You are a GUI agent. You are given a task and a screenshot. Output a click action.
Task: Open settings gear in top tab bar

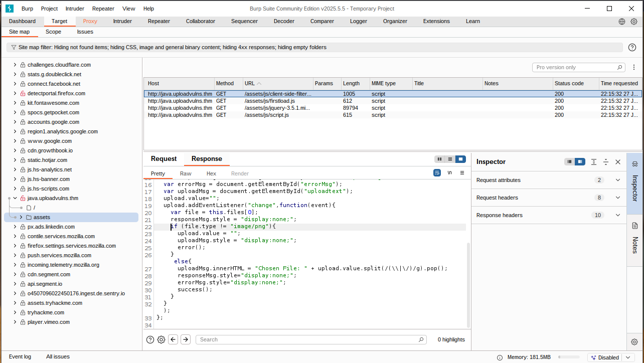tap(634, 22)
